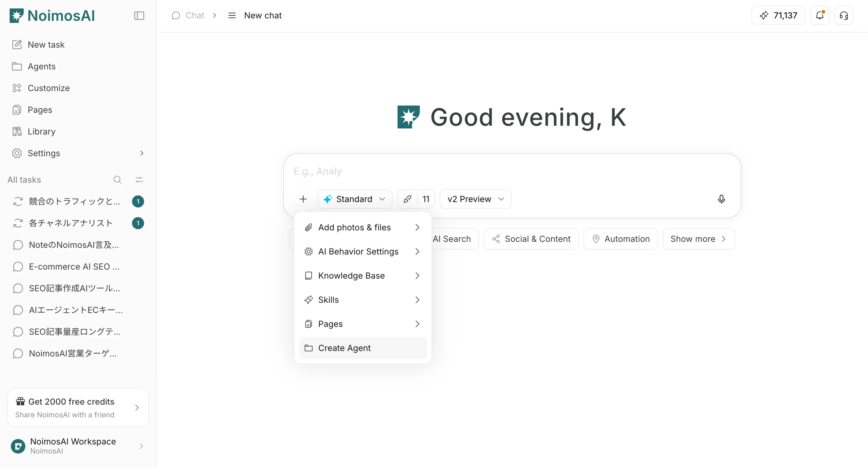
Task: Click the Show more button
Action: (699, 239)
